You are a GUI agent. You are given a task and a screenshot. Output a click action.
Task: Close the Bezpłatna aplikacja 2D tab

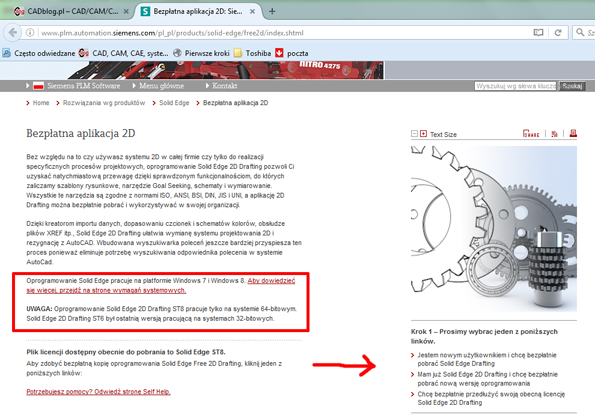pyautogui.click(x=252, y=11)
